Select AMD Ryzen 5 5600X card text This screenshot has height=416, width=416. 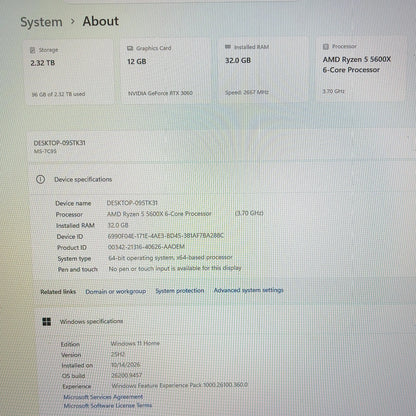coord(357,64)
